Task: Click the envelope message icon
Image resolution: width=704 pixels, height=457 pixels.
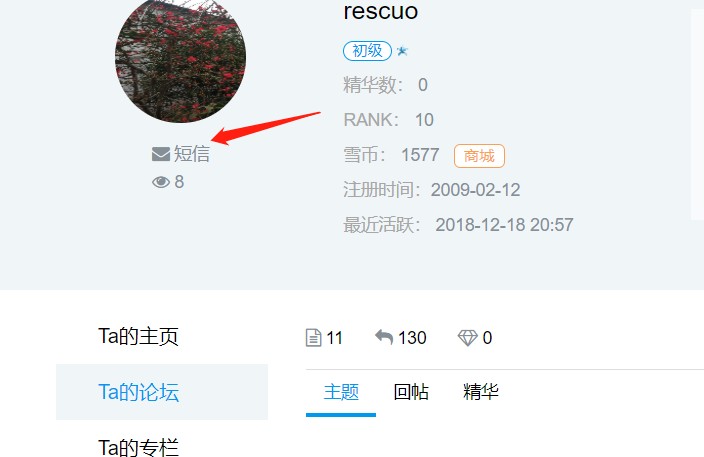Action: [161, 154]
